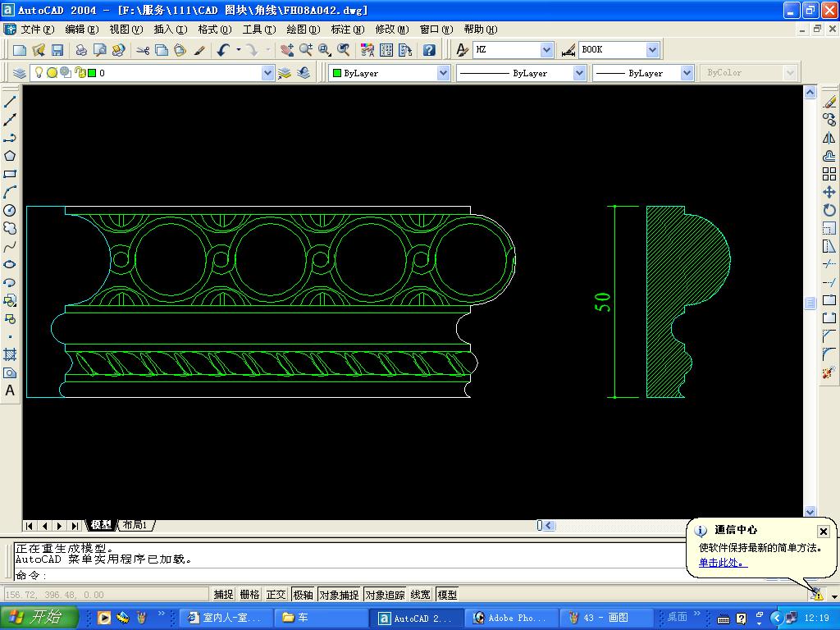The height and width of the screenshot is (630, 840).
Task: Toggle 对象追踪 object tracking in status bar
Action: pyautogui.click(x=386, y=595)
